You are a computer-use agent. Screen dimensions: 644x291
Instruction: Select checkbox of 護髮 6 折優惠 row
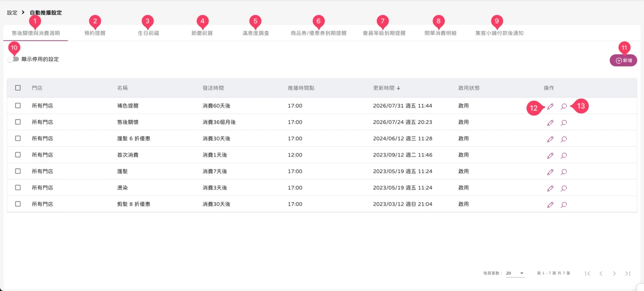point(18,138)
